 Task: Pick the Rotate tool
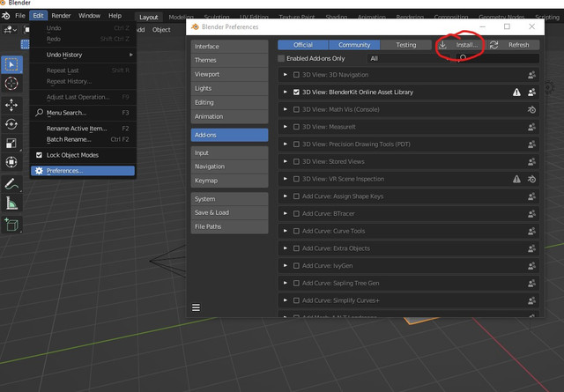click(x=11, y=124)
